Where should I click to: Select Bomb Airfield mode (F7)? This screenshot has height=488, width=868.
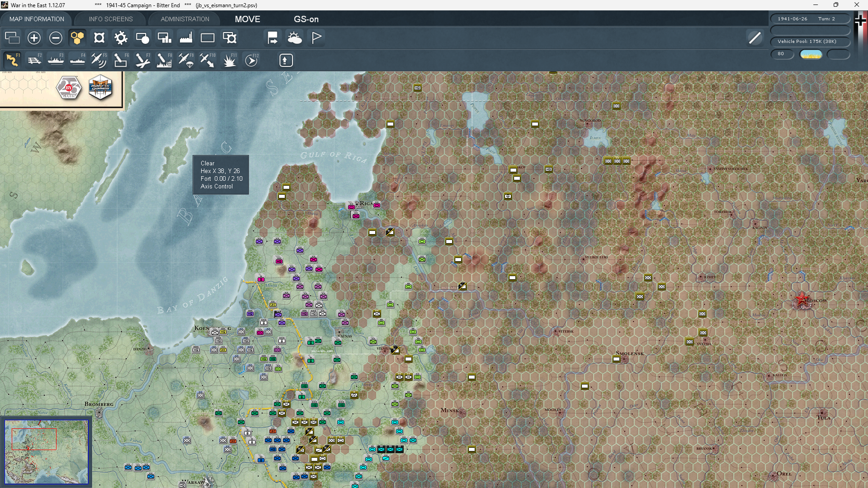[x=142, y=60]
